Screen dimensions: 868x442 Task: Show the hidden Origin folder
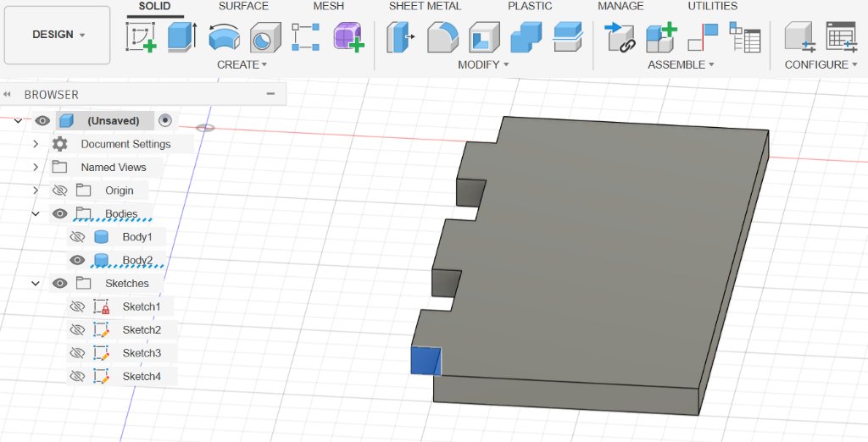(59, 191)
